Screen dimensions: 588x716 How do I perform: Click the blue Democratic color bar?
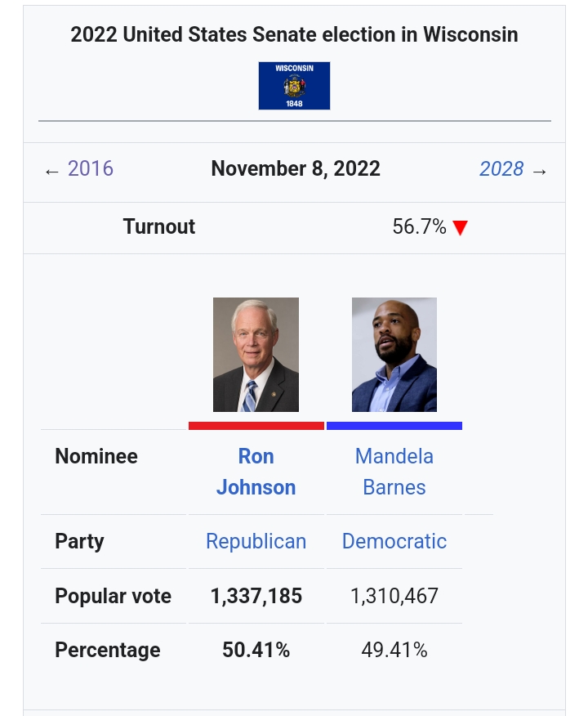tap(394, 426)
